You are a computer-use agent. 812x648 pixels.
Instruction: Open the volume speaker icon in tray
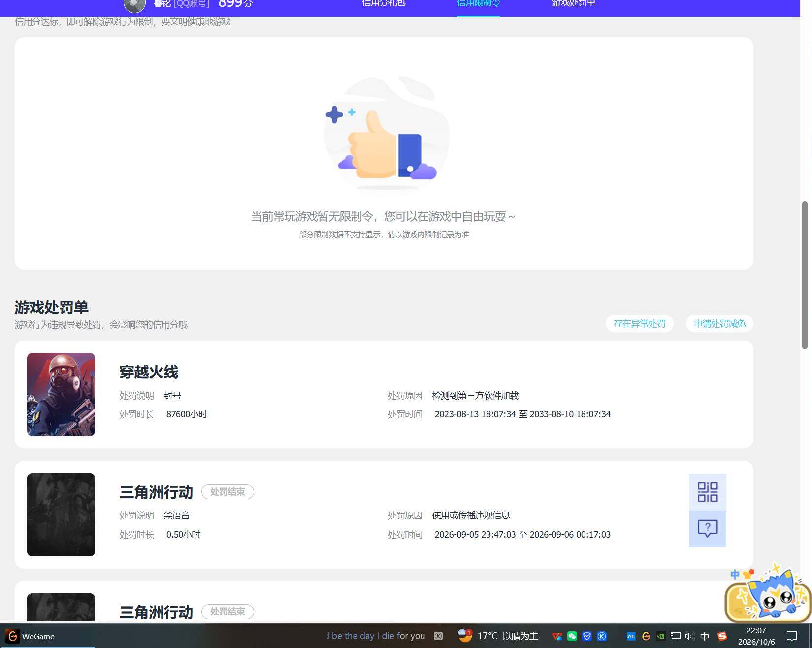tap(690, 636)
